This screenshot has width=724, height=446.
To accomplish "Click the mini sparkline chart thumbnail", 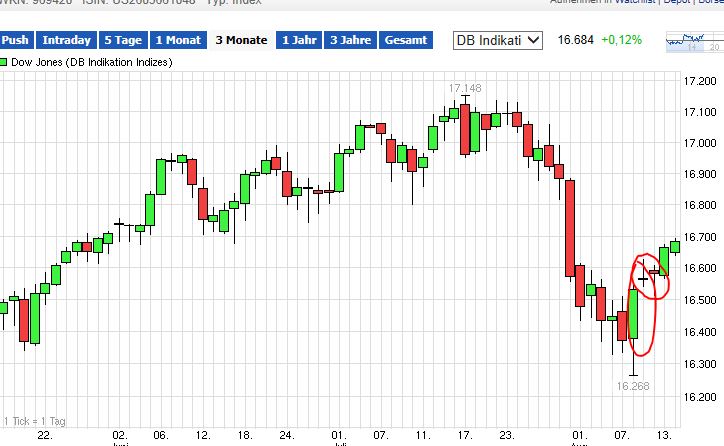I will coord(694,42).
